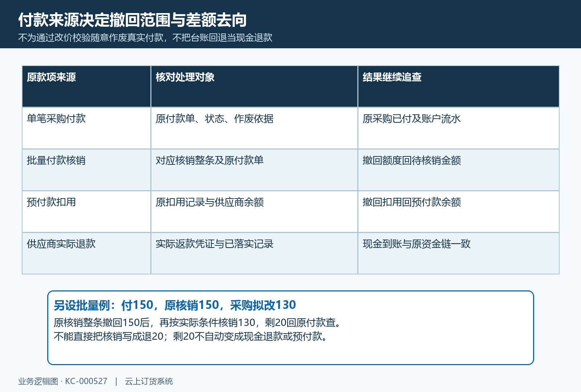This screenshot has width=581, height=392.
Task: Click the cell 供应商实际退款
Action: (x=86, y=253)
